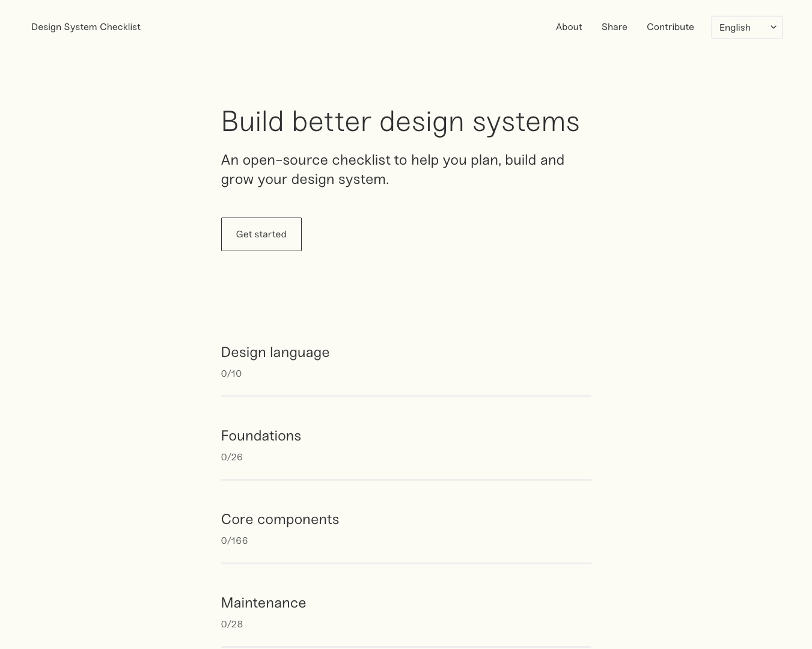Click the progress bar under Design language

click(406, 397)
